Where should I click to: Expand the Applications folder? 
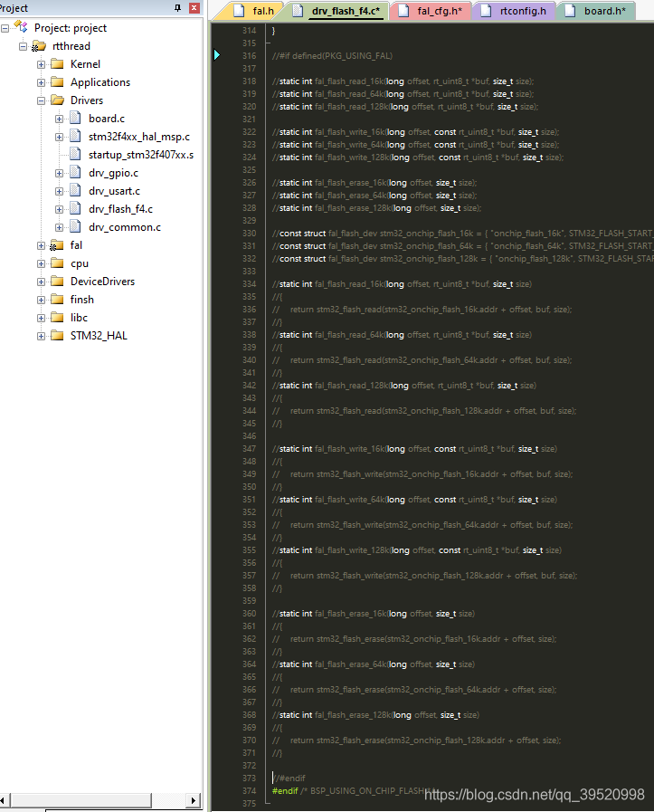coord(41,83)
